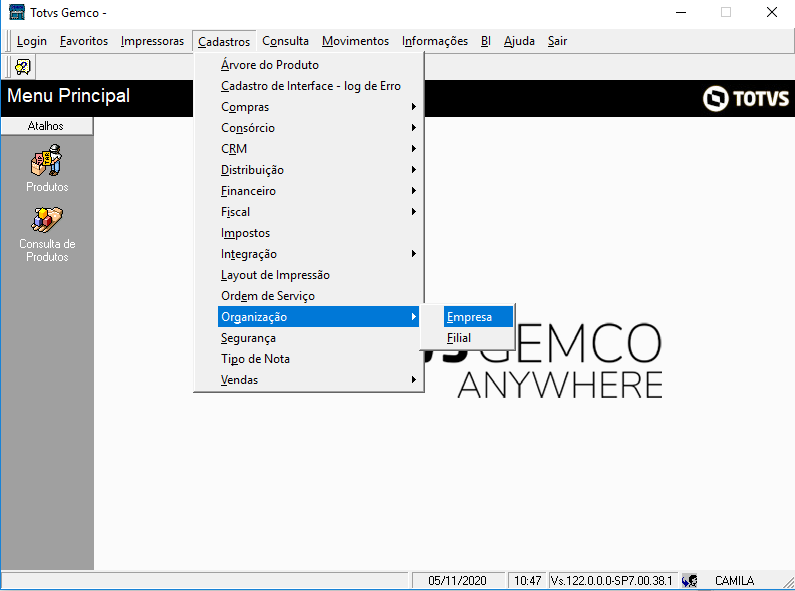Click the user status icon next to CAMILA

(x=690, y=580)
